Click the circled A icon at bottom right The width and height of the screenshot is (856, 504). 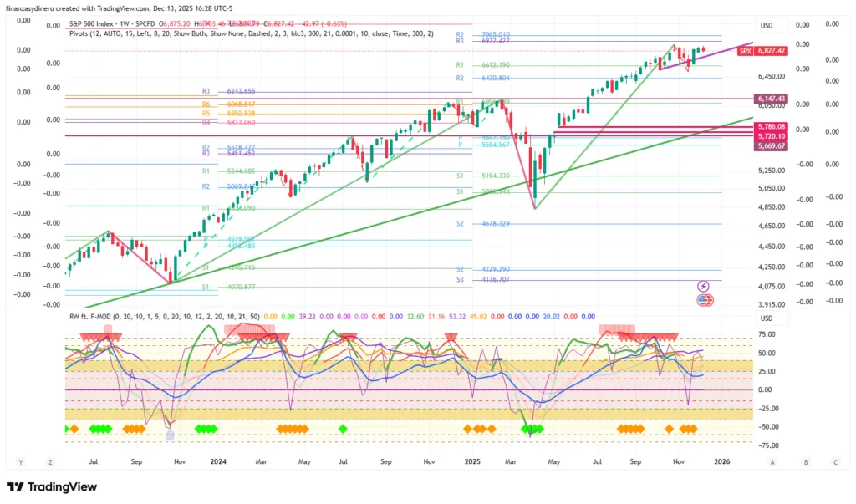click(772, 461)
